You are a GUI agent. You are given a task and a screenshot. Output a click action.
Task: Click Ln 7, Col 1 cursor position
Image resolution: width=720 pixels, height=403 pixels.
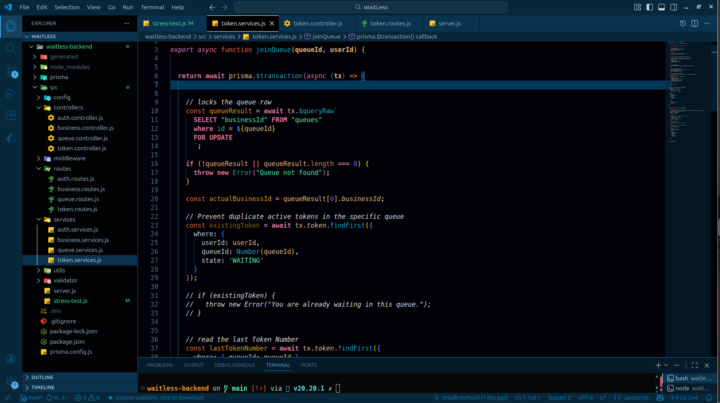(x=528, y=398)
